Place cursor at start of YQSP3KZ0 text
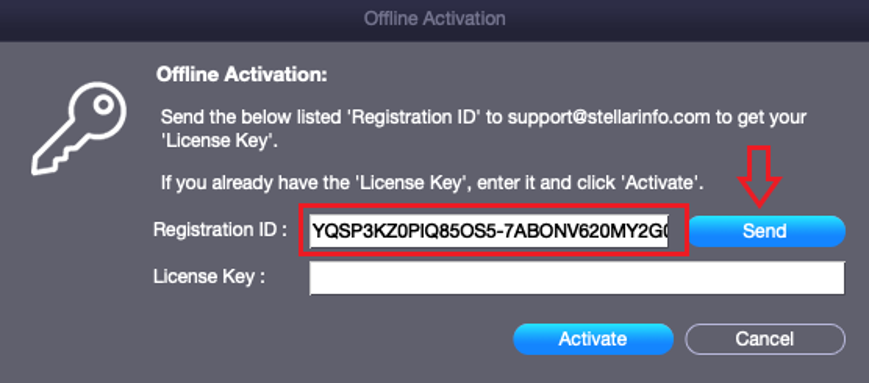This screenshot has height=383, width=870. tap(313, 230)
